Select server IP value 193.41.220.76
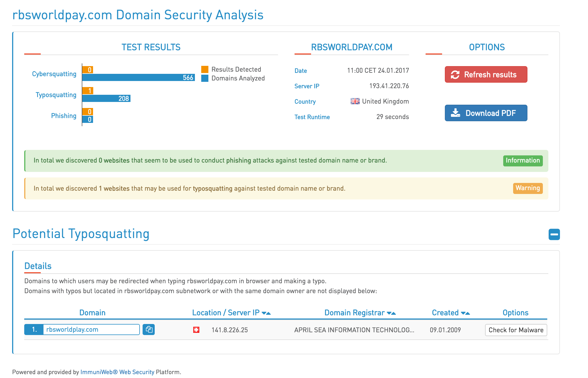Screen dimensions: 588x378 [x=389, y=86]
